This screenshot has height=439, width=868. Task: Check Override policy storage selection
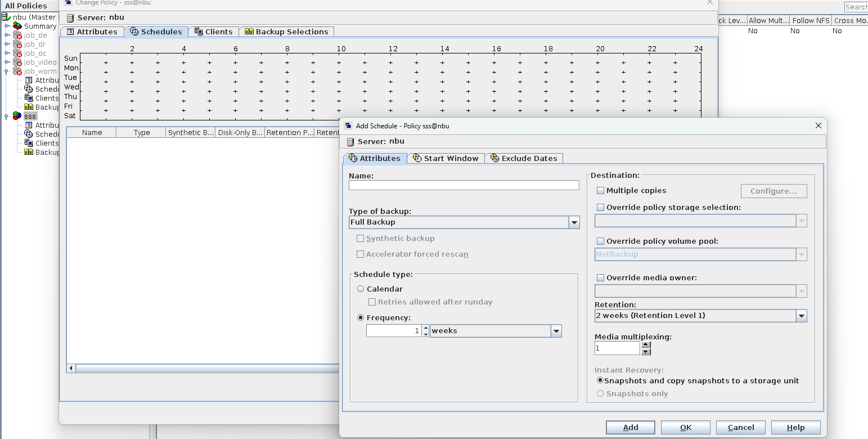[x=600, y=208]
